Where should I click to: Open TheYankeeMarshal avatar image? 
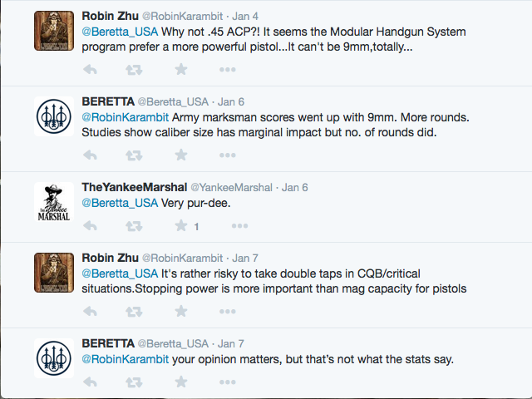(54, 202)
